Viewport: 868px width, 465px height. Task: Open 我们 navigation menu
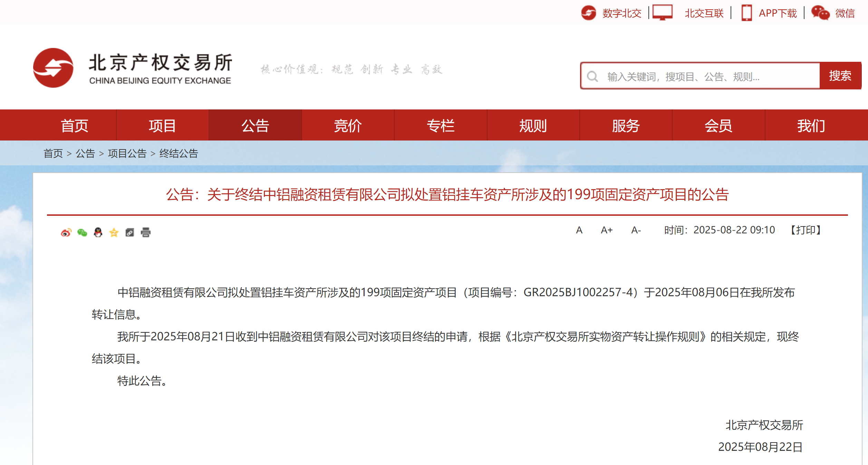point(811,125)
